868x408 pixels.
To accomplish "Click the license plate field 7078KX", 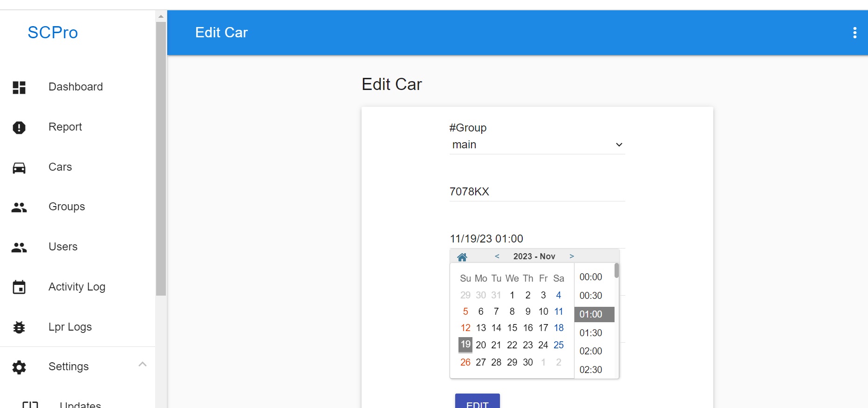I will 537,192.
